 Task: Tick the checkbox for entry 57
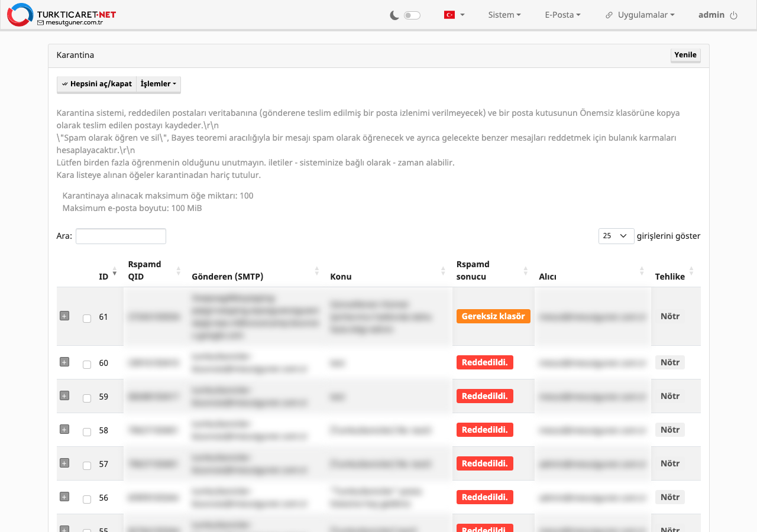pos(87,466)
